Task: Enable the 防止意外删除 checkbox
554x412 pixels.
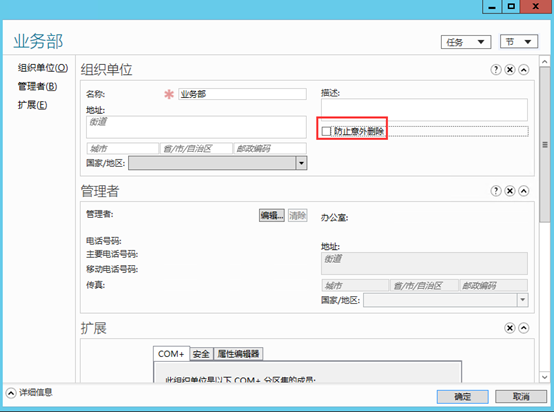Action: [326, 131]
